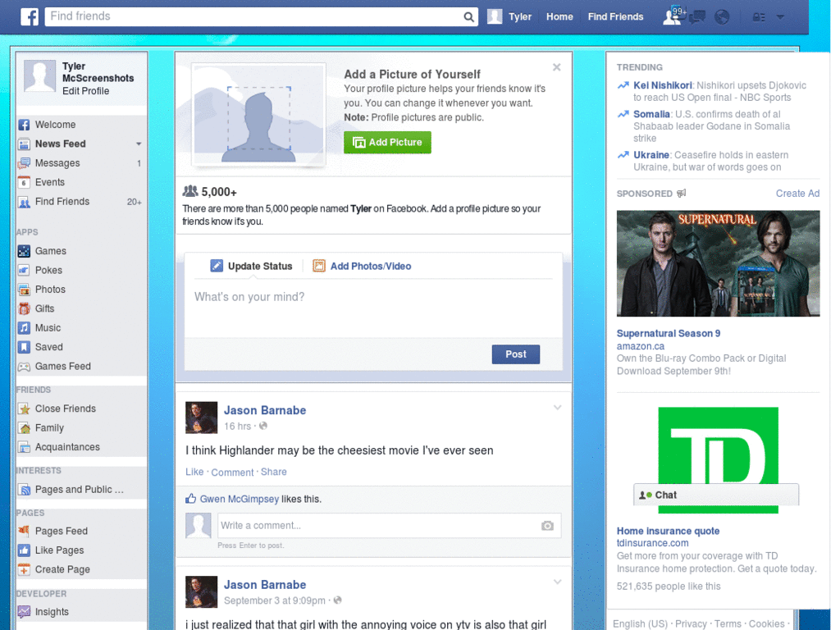The image size is (840, 630).
Task: Click the search magnifier icon
Action: 468,16
